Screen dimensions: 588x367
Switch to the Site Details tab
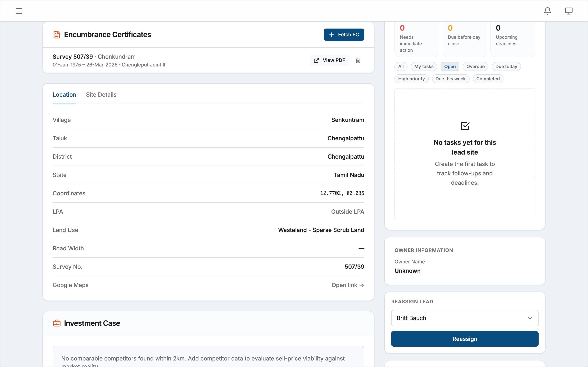pos(101,95)
